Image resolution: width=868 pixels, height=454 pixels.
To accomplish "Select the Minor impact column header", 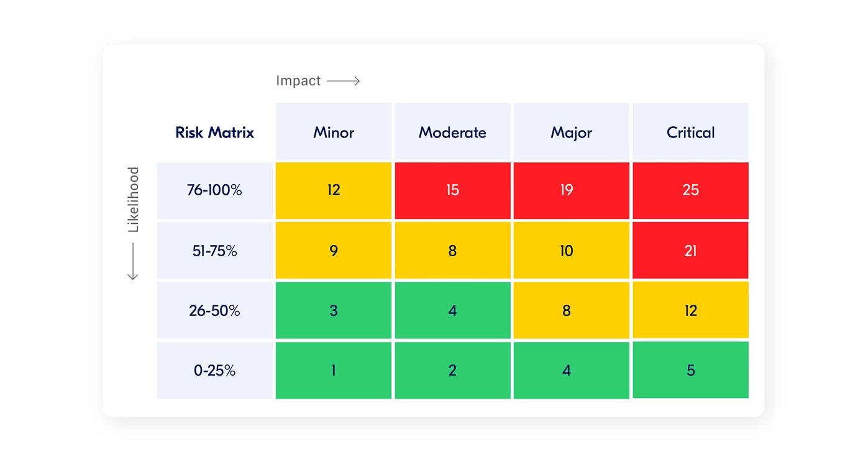I will 334,132.
